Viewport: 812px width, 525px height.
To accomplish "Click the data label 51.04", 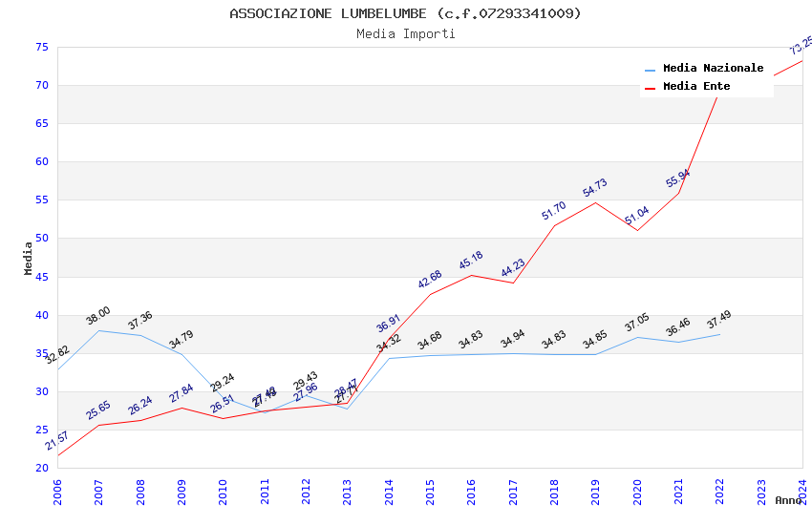I will [637, 216].
